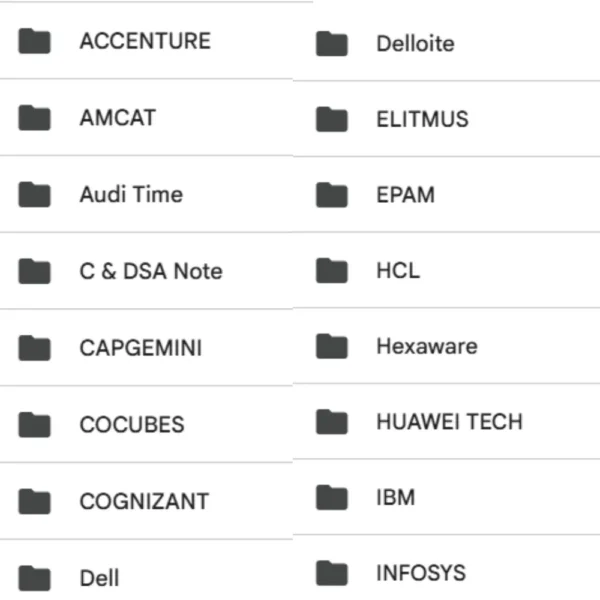This screenshot has width=600, height=600.
Task: Open the EPAM folder name
Action: coord(405,195)
